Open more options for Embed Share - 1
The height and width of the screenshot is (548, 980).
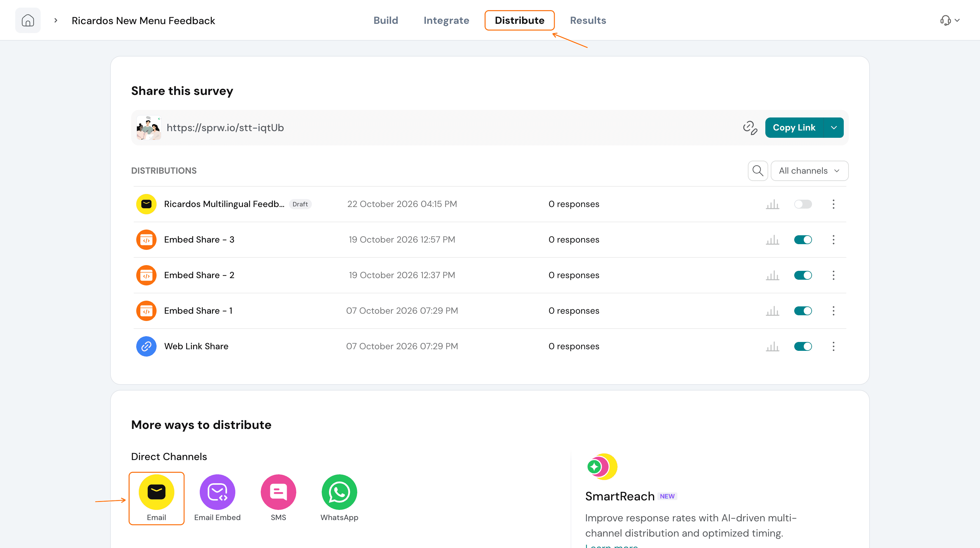click(833, 311)
